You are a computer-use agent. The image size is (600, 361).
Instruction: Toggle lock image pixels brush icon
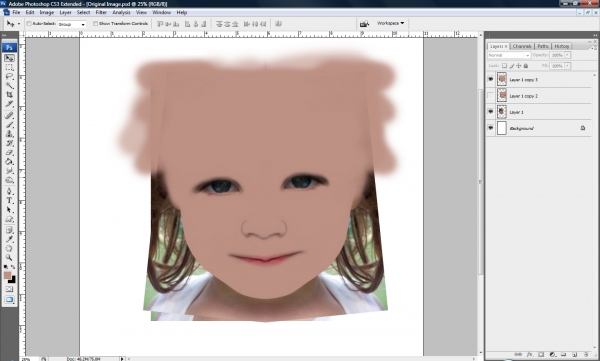click(512, 66)
